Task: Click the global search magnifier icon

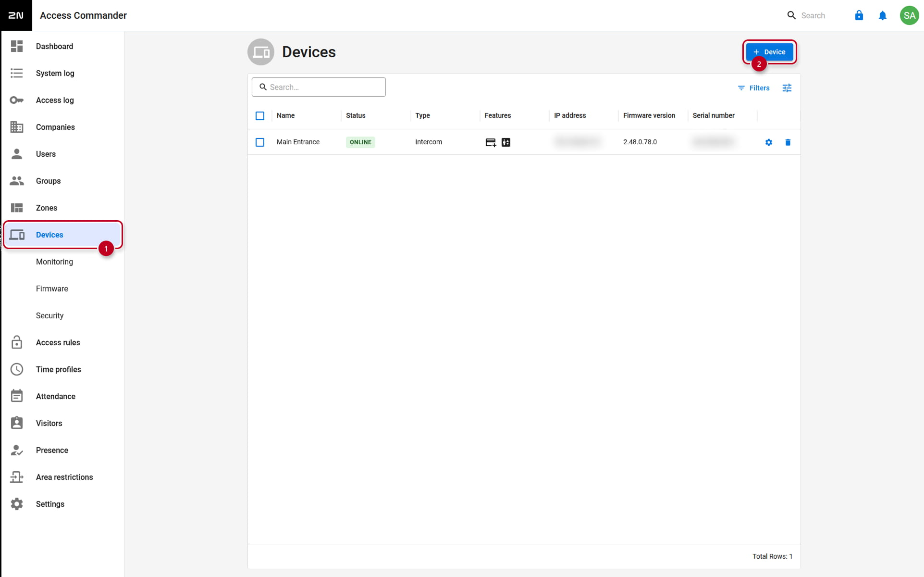Action: coord(791,15)
